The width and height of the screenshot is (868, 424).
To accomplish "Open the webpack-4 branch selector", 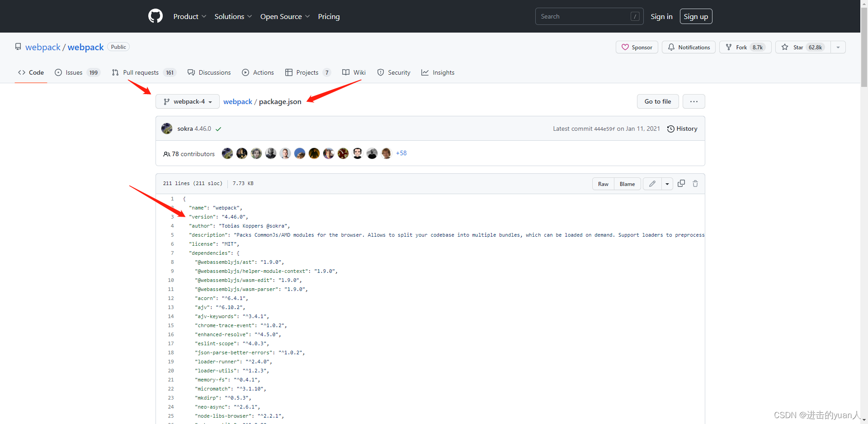I will (x=188, y=101).
